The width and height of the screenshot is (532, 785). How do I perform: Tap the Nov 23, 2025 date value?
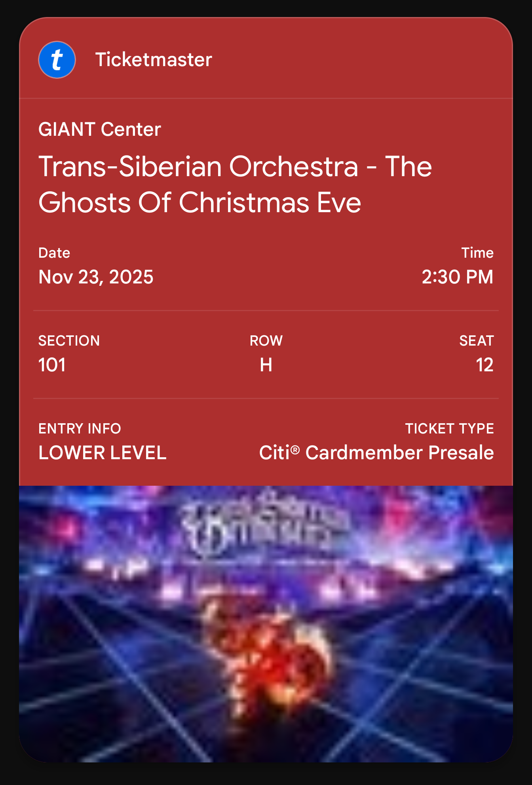pos(96,277)
